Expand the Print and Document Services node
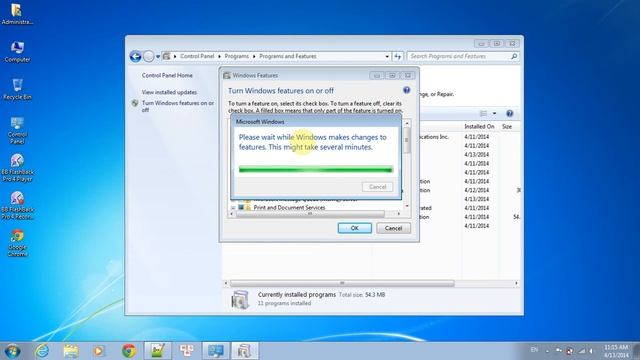This screenshot has width=640, height=360. (233, 207)
